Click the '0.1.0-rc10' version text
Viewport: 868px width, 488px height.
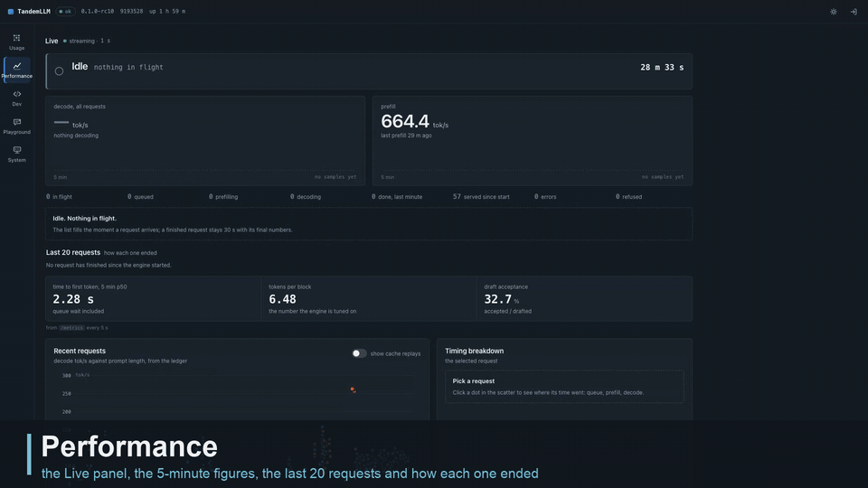click(98, 11)
